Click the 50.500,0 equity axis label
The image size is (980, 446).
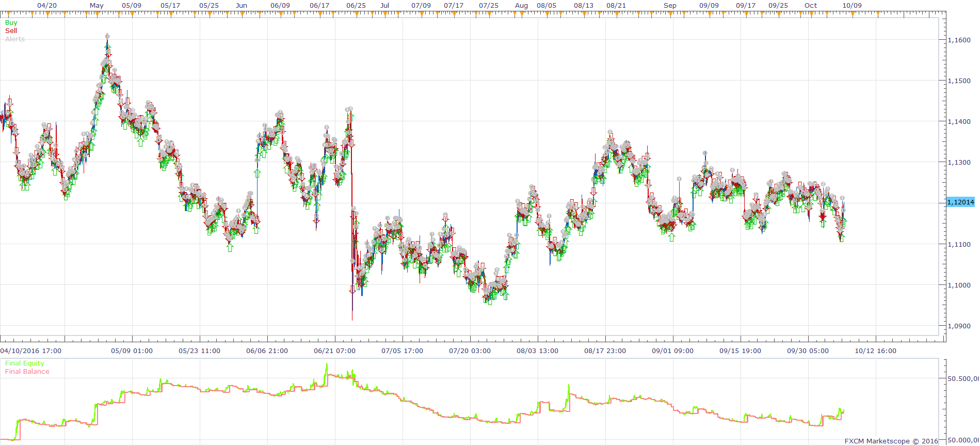pos(963,379)
